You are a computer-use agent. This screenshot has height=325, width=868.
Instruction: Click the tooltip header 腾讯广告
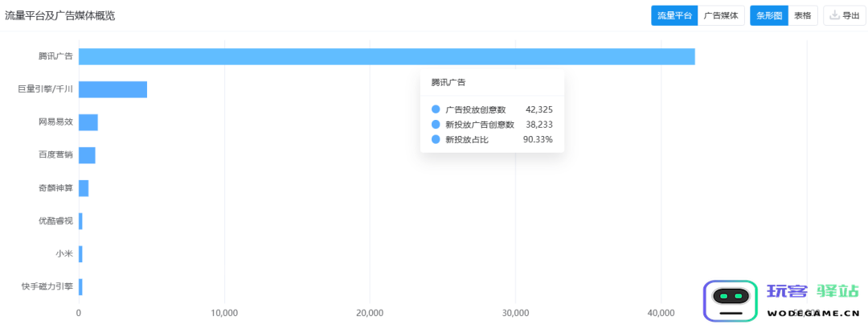pyautogui.click(x=448, y=83)
